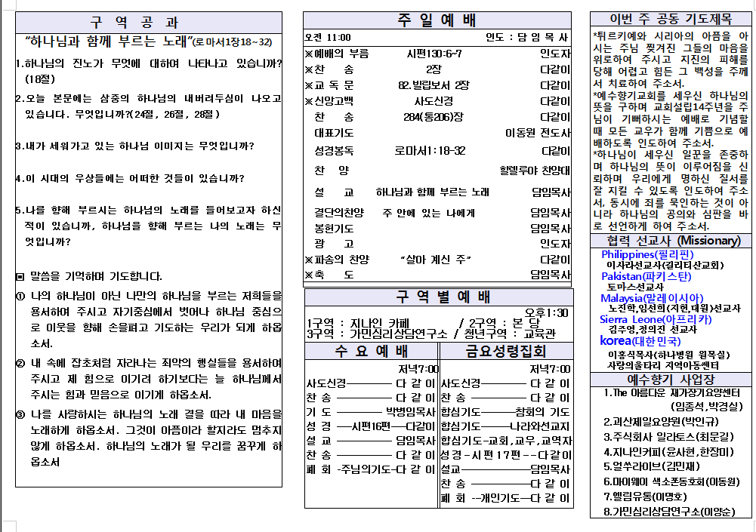The height and width of the screenshot is (532, 756).
Task: Click "오후1:30" time text
Action: (x=546, y=312)
